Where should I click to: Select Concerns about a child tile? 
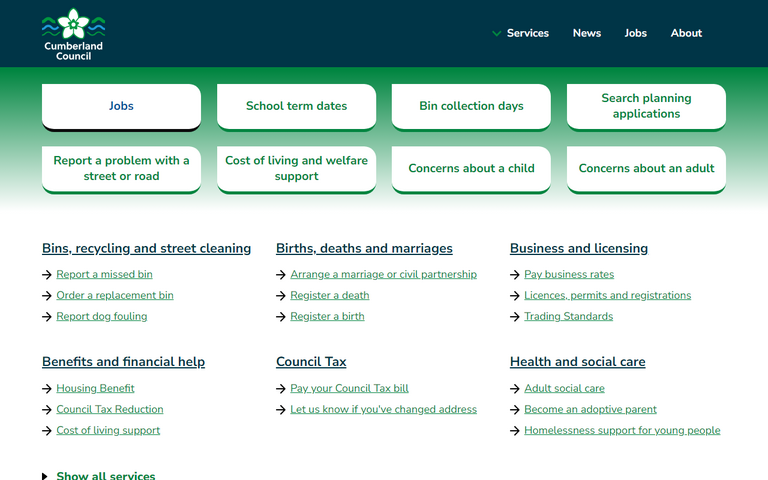click(471, 168)
